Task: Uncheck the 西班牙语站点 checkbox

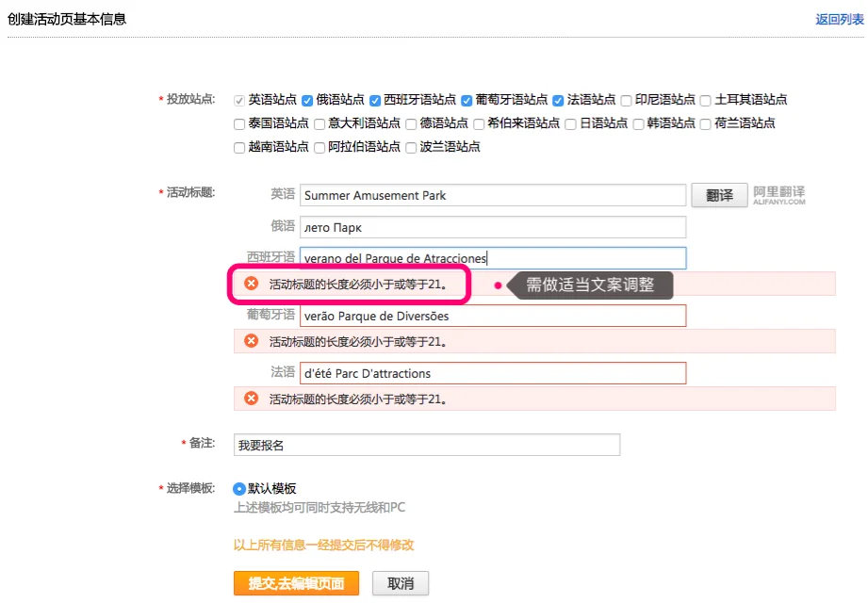Action: pos(375,101)
